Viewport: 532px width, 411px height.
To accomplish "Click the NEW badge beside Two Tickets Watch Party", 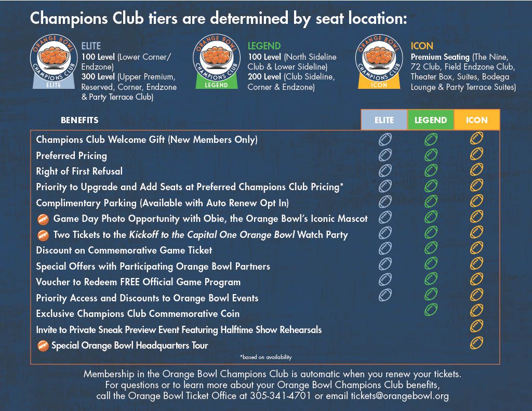I will [x=43, y=235].
